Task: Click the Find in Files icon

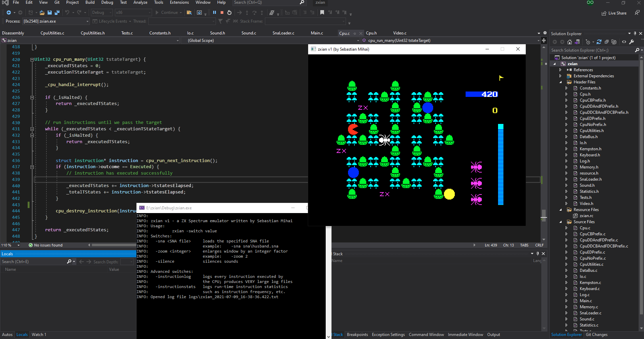Action: pyautogui.click(x=189, y=12)
